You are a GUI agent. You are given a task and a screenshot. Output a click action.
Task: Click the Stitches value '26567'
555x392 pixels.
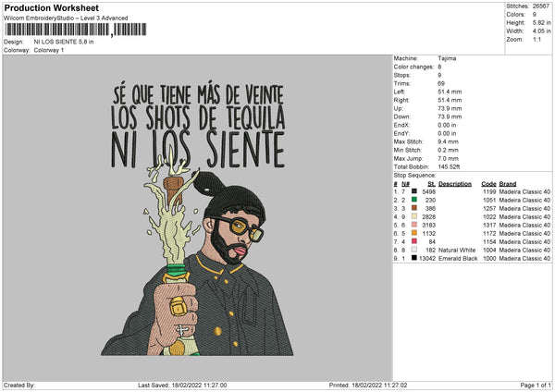(541, 6)
